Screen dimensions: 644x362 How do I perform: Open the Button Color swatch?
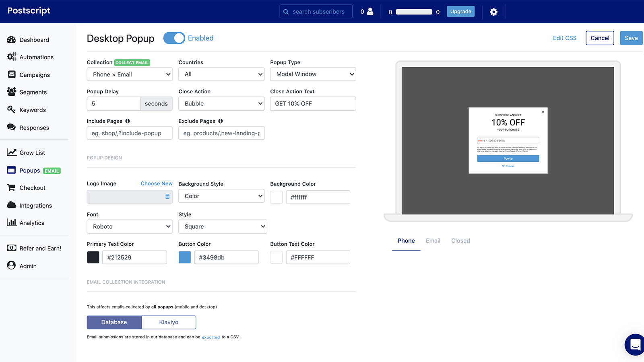tap(184, 257)
